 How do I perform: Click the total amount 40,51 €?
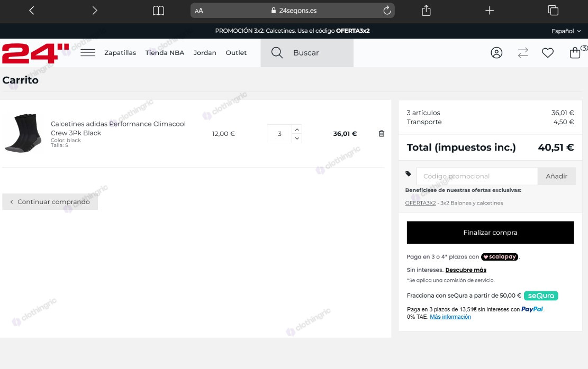point(556,147)
